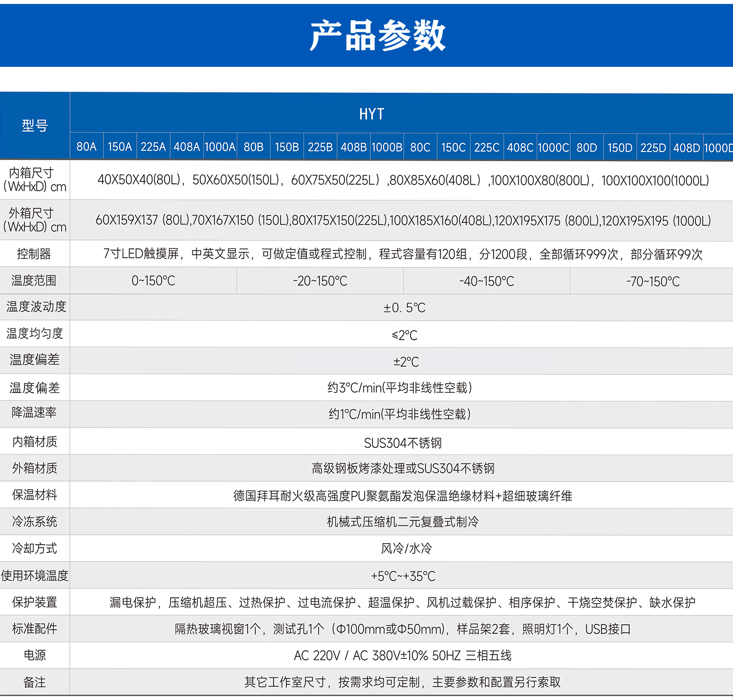Screen dimensions: 733x700
Task: Click the 标准配件 row label
Action: [35, 629]
